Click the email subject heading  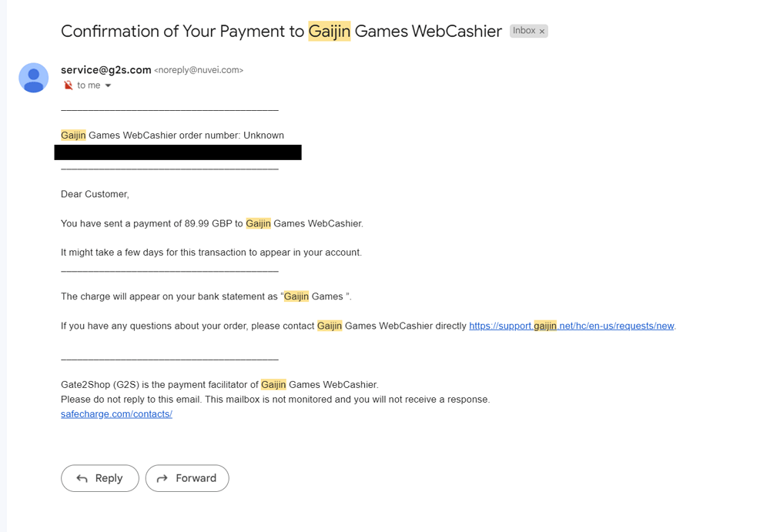(x=281, y=31)
